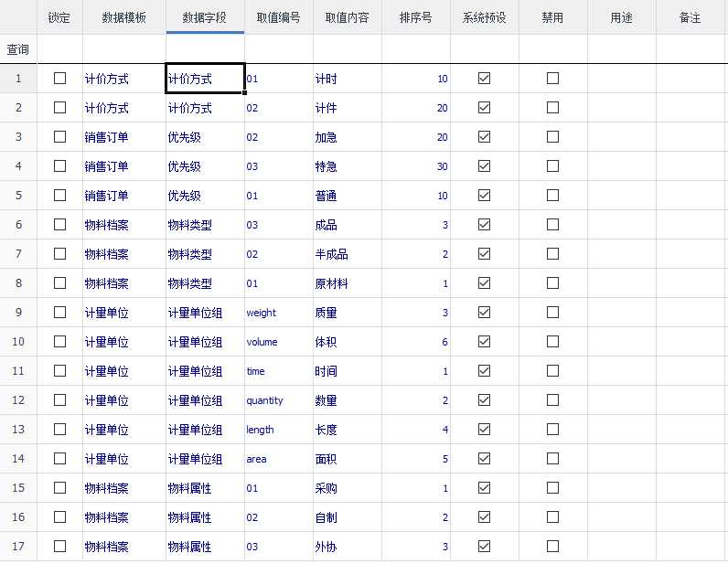Select the 成品 cell in row 6
Screen dimensions: 728x564
(x=348, y=224)
